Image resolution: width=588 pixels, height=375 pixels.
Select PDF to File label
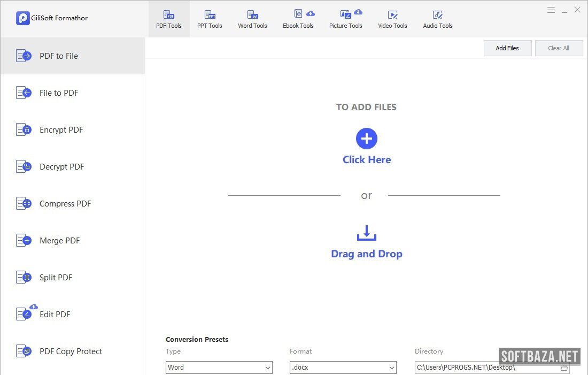[59, 56]
